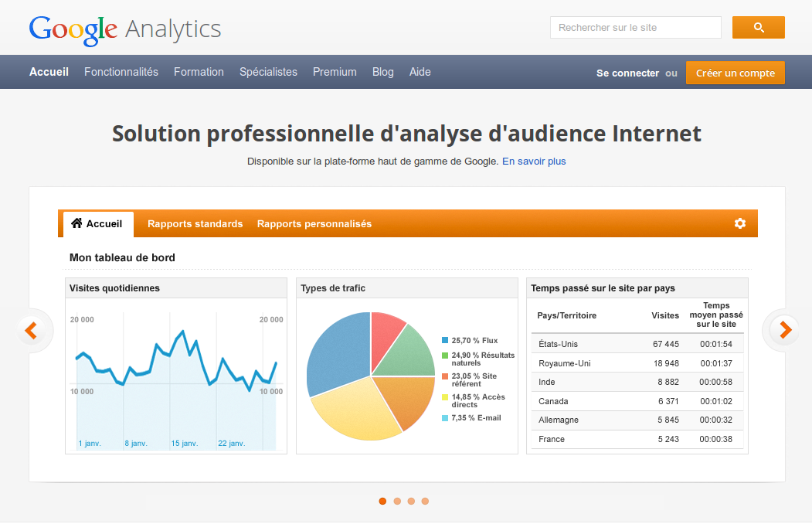The image size is (812, 524).
Task: Focus the Rechercher sur le site field
Action: (x=635, y=28)
